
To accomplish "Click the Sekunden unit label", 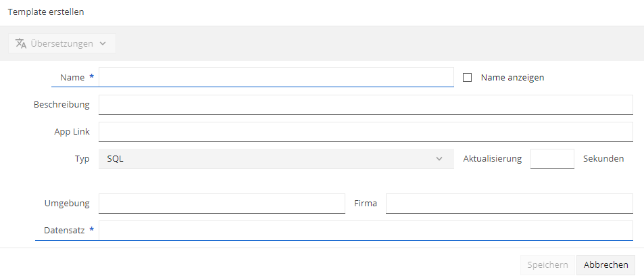I will point(603,159).
